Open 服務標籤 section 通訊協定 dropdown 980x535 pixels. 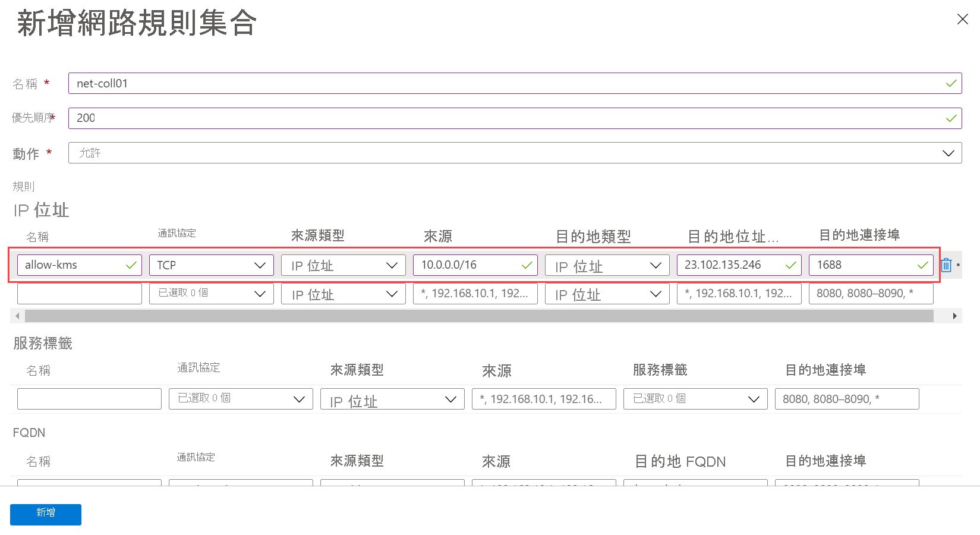(x=241, y=399)
